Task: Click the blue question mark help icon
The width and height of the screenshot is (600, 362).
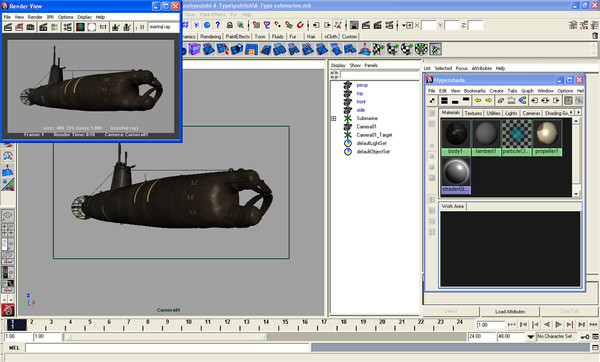Action: pyautogui.click(x=217, y=25)
